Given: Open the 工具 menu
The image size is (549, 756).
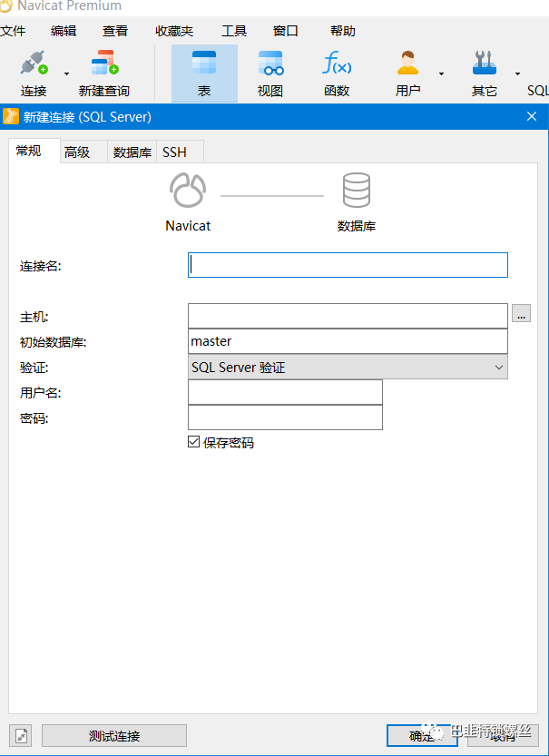Looking at the screenshot, I should 234,31.
